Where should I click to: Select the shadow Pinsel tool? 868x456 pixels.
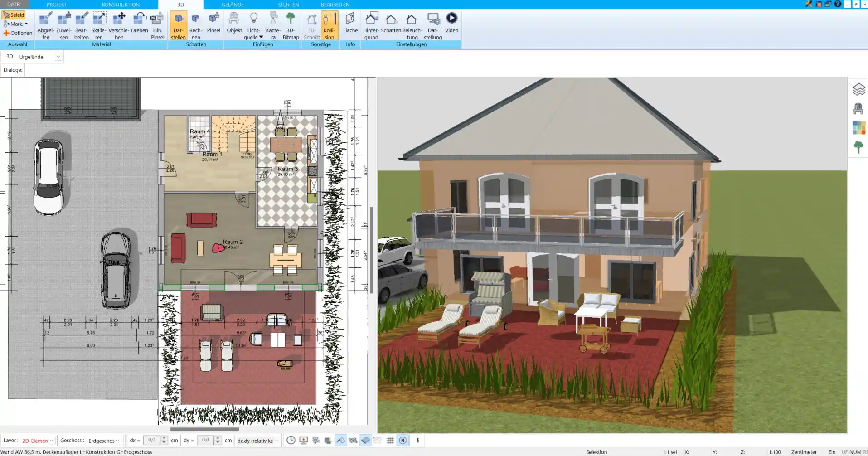[x=213, y=23]
